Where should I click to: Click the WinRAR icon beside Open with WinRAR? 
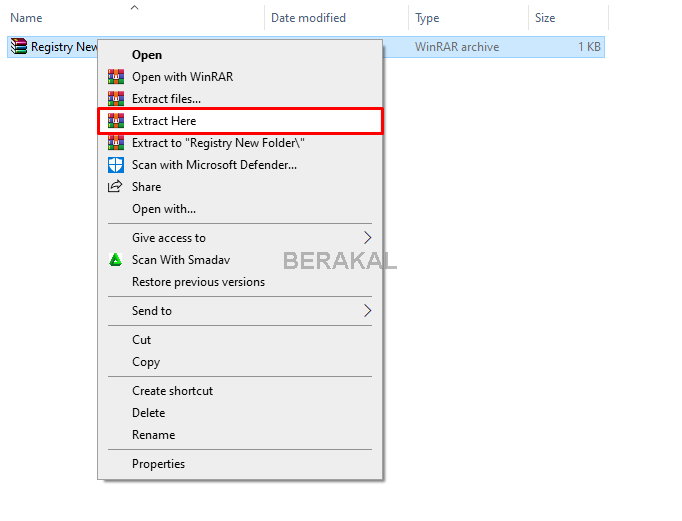tap(115, 77)
